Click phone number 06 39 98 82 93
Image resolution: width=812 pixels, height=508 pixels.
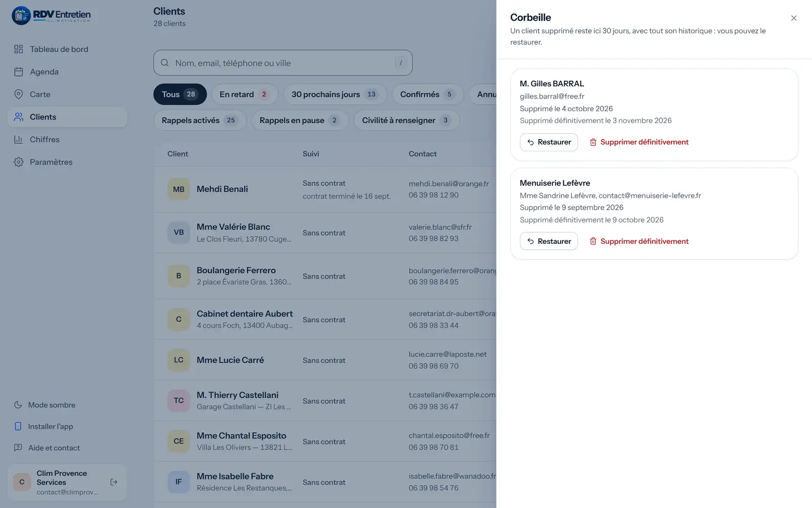pos(433,239)
